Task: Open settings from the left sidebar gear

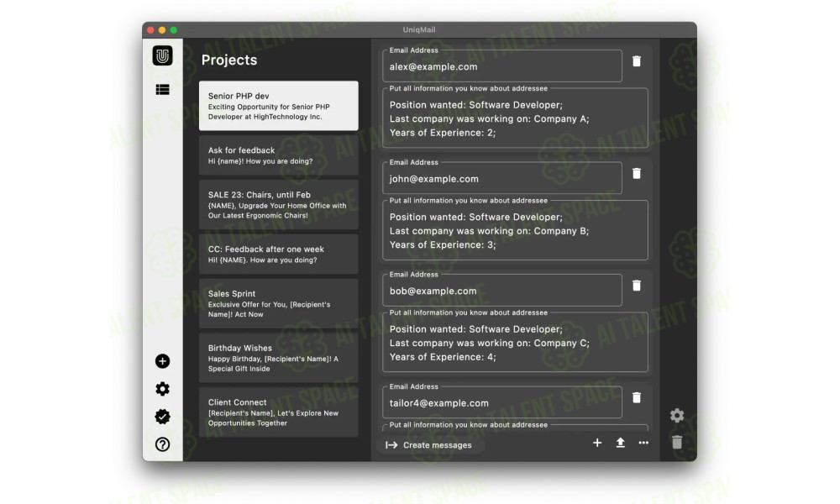Action: point(162,389)
